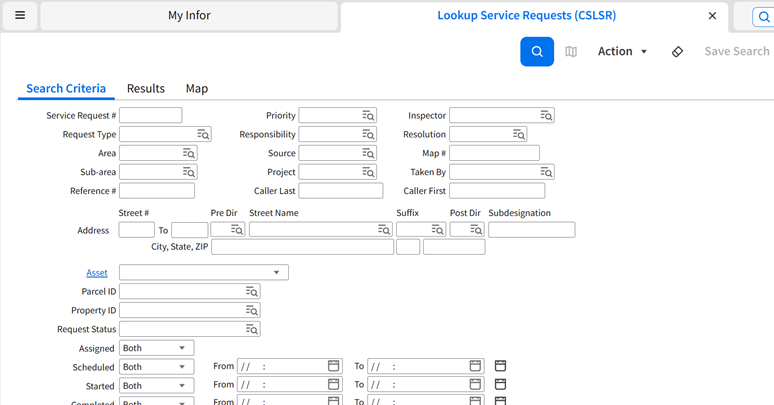
Task: Click the Caller Last input field
Action: [341, 191]
